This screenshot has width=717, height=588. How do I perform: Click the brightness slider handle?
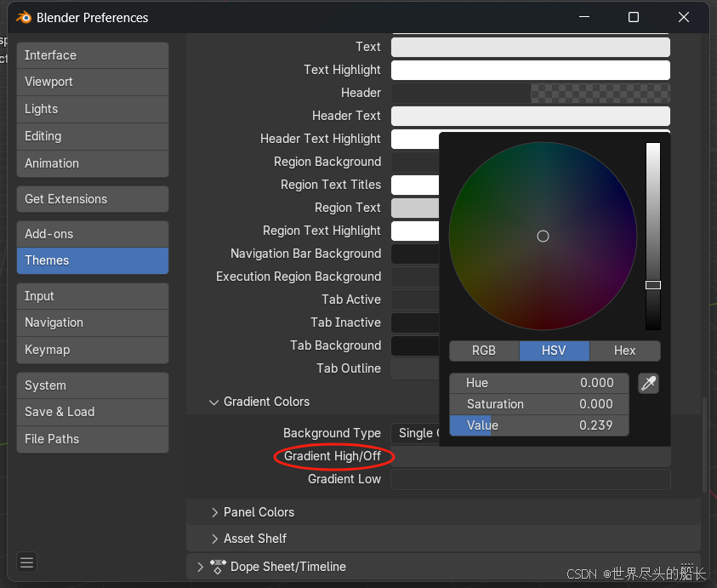pos(653,285)
